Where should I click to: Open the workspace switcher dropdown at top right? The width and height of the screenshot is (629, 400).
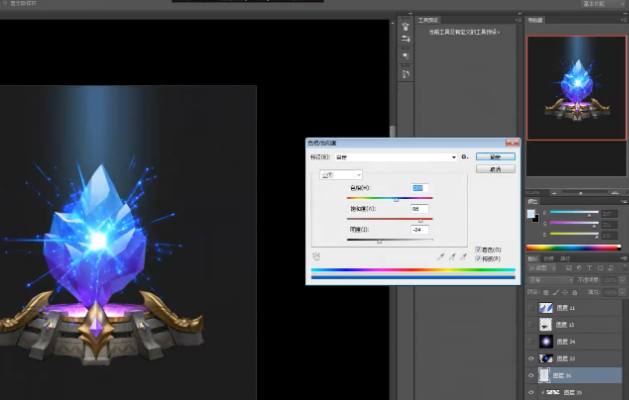[603, 4]
